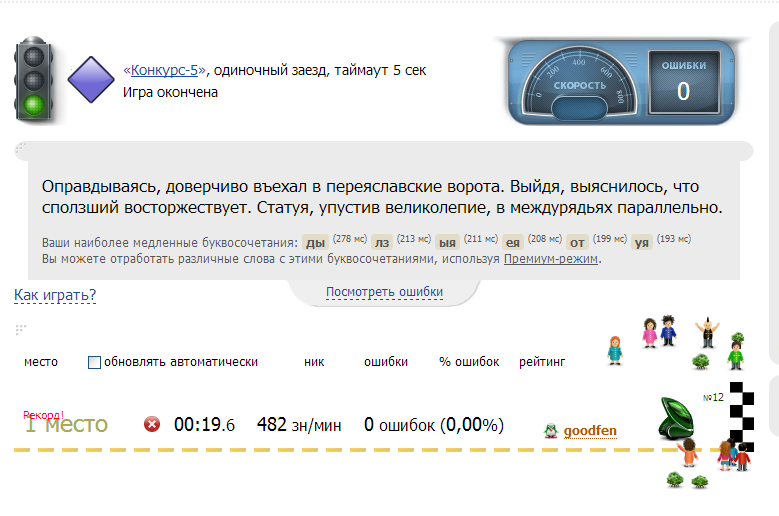Click the spectator in blue jacket

(668, 330)
